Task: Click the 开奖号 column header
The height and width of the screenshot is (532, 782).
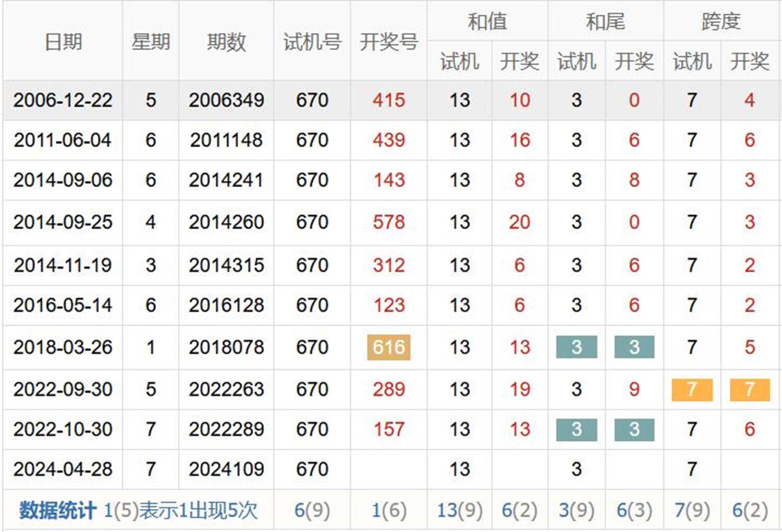Action: [388, 42]
